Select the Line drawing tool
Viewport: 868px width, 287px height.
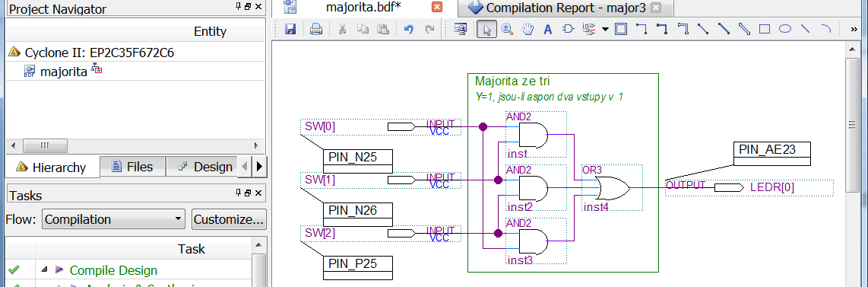tap(806, 30)
